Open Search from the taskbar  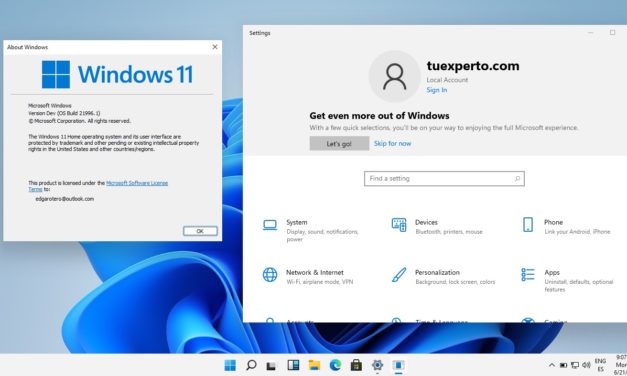click(251, 365)
